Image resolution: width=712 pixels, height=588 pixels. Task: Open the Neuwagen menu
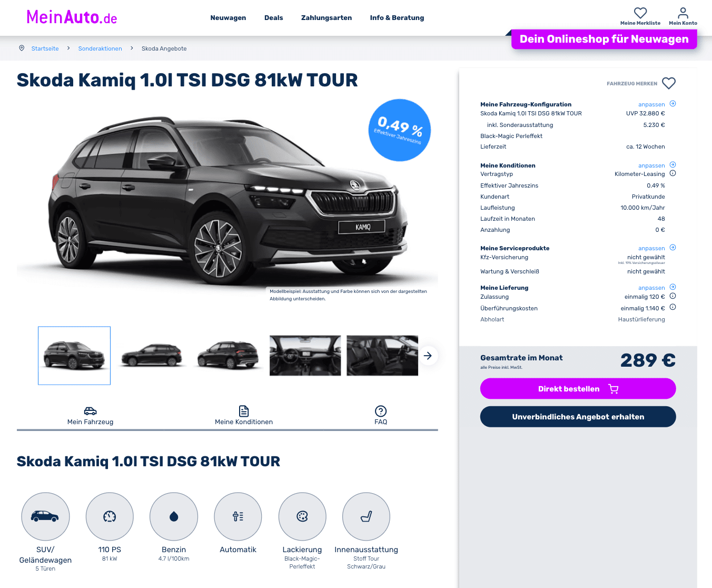[x=228, y=18]
